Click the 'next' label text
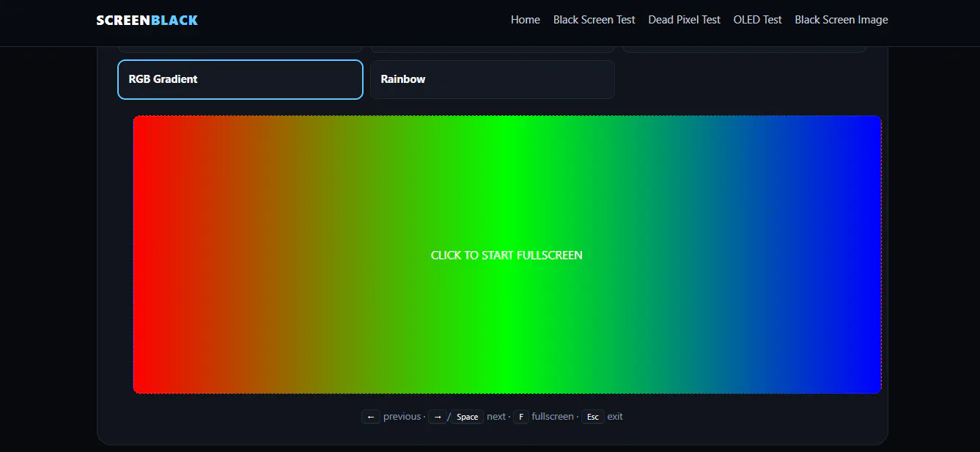Image resolution: width=980 pixels, height=452 pixels. (x=496, y=417)
